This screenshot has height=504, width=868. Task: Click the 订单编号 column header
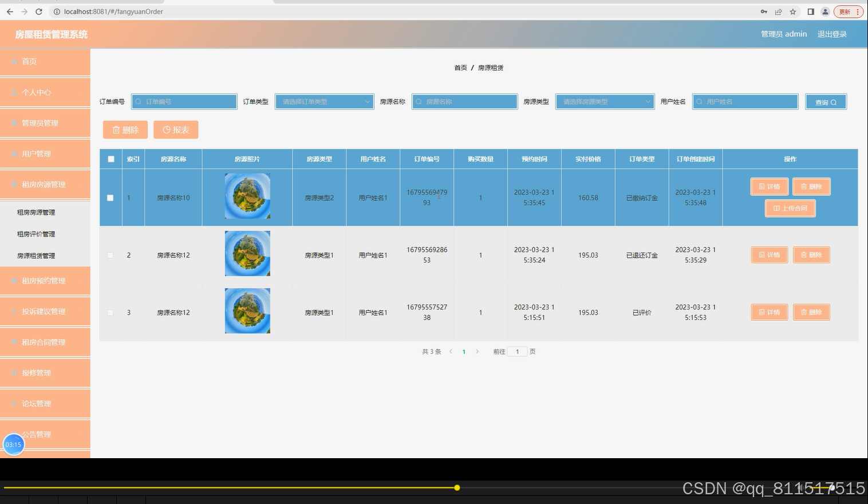427,159
